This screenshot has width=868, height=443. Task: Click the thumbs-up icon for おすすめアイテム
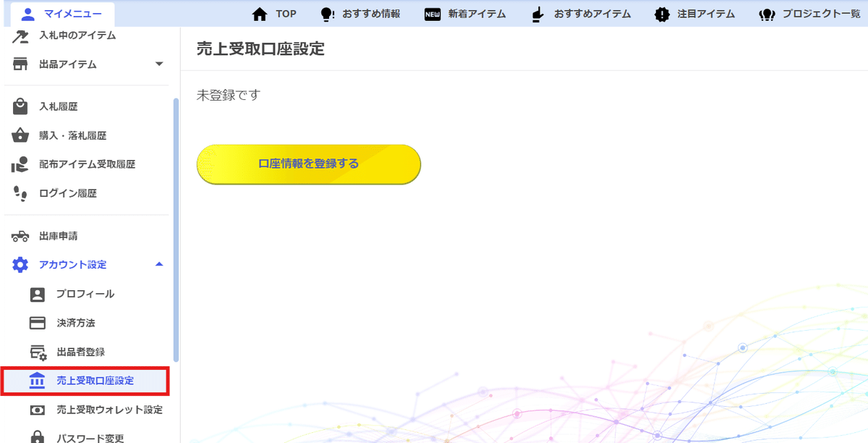tap(537, 14)
